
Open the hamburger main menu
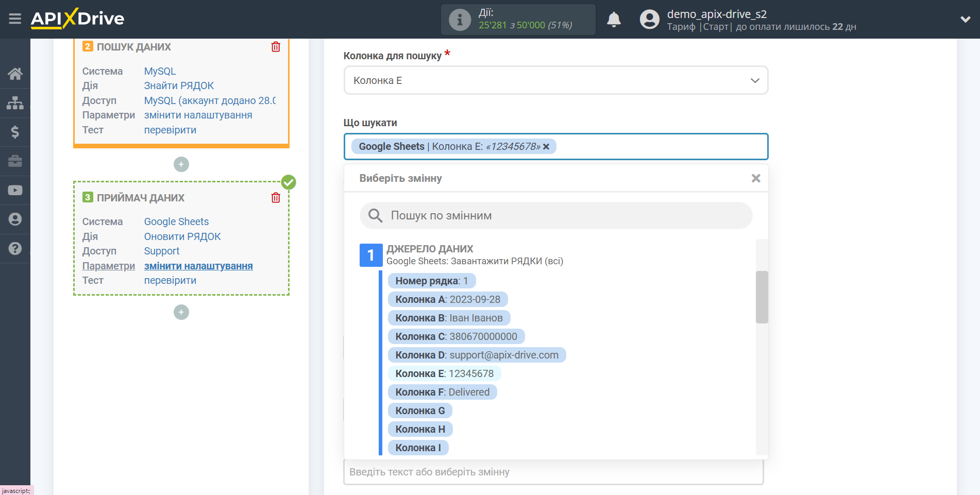(15, 19)
